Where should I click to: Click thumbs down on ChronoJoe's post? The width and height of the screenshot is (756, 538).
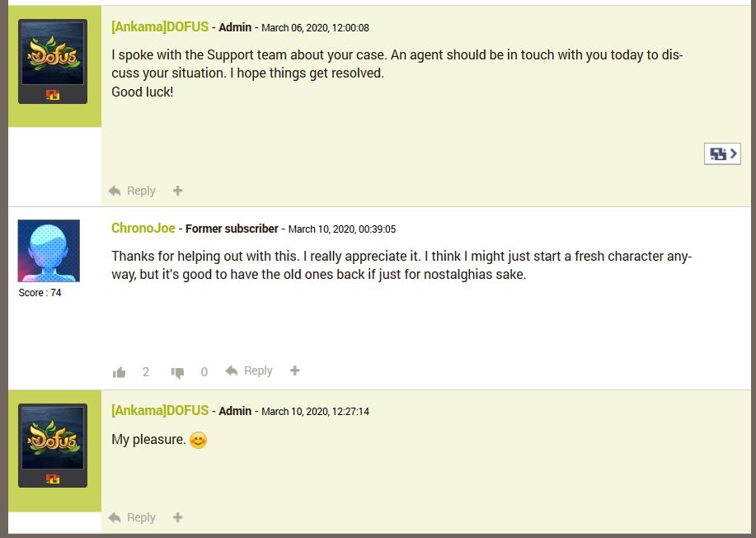pos(177,373)
